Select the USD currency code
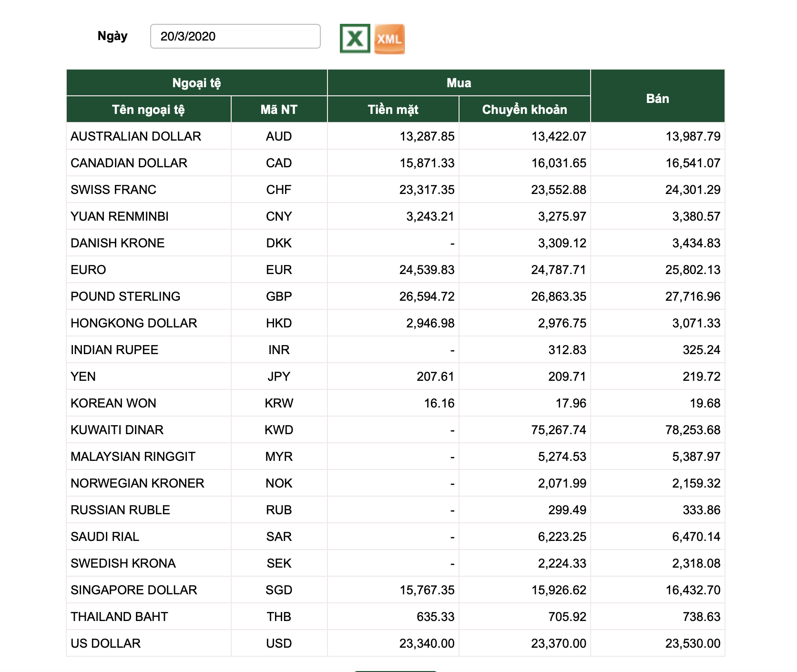797x672 pixels. tap(279, 643)
